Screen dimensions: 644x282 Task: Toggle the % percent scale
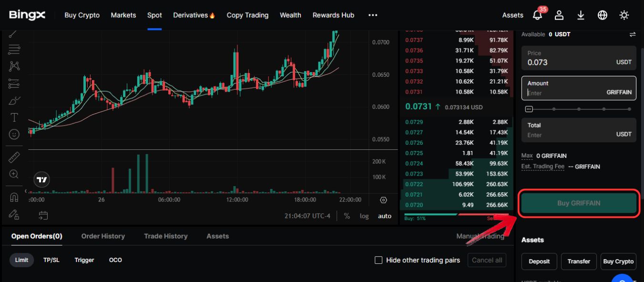pos(347,216)
